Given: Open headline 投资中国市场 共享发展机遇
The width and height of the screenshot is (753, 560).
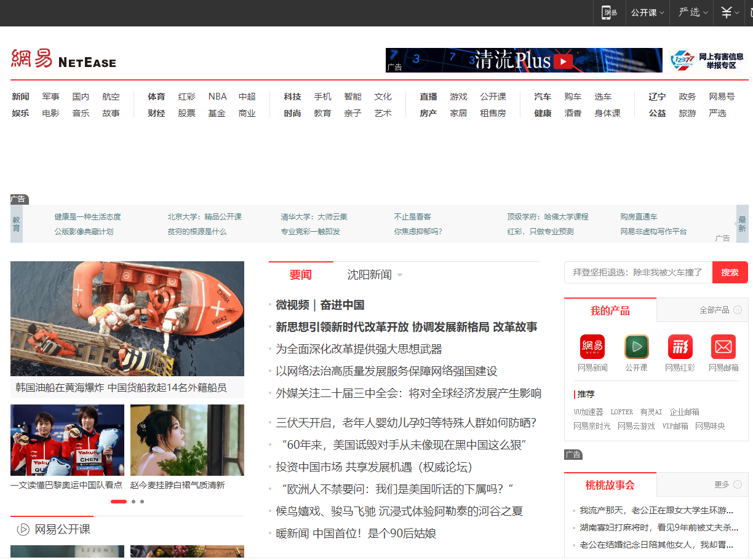Looking at the screenshot, I should point(374,467).
